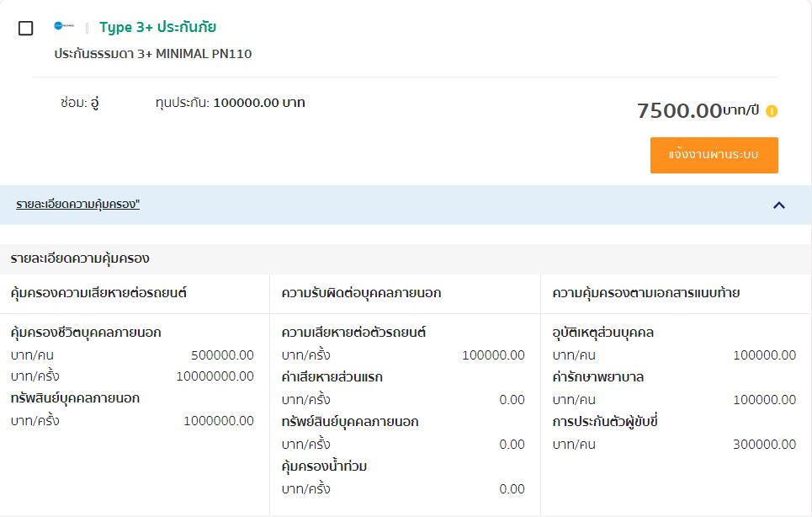Viewport: 812px width, 517px height.
Task: Click the insurer logo icon
Action: pyautogui.click(x=65, y=27)
